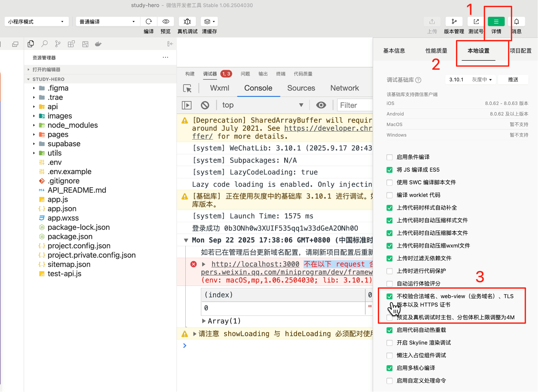Select the element inspector arrow icon

click(x=187, y=88)
